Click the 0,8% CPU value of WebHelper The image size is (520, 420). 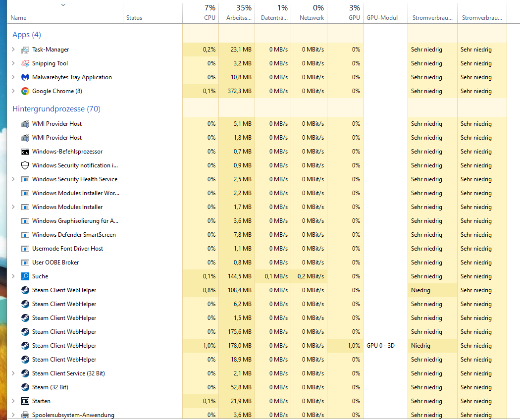[209, 290]
